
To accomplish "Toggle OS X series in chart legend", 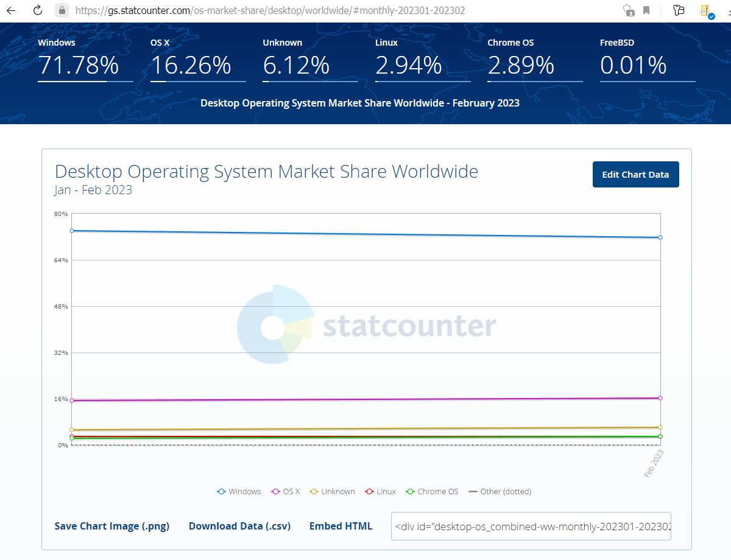I will click(x=285, y=492).
